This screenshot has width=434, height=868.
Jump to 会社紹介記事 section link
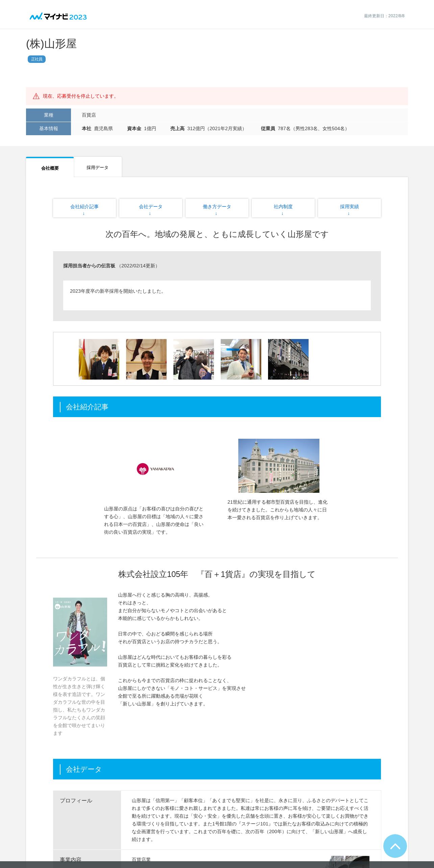coord(85,208)
